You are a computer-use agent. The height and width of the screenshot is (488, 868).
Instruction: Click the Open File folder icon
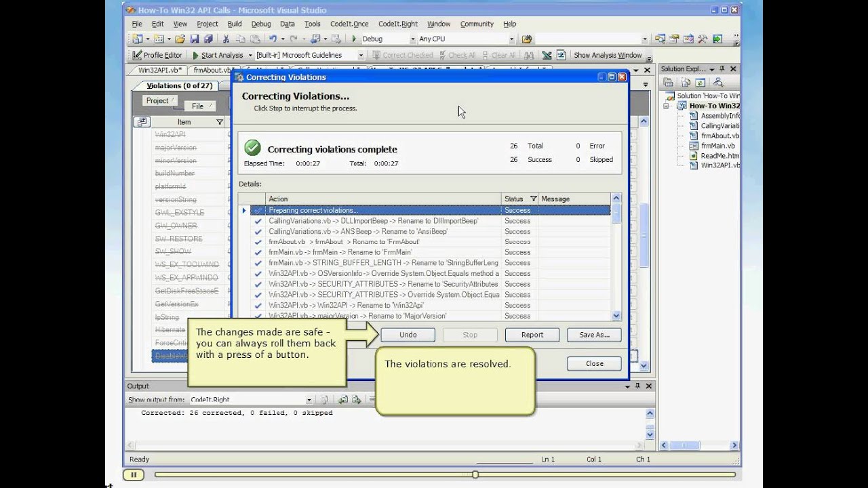pos(180,39)
